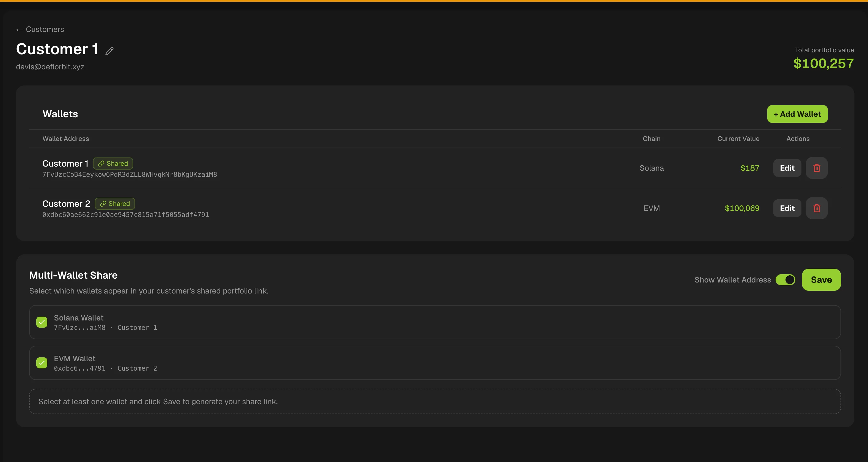Click the total portfolio value $100,257
868x462 pixels.
[x=823, y=63]
